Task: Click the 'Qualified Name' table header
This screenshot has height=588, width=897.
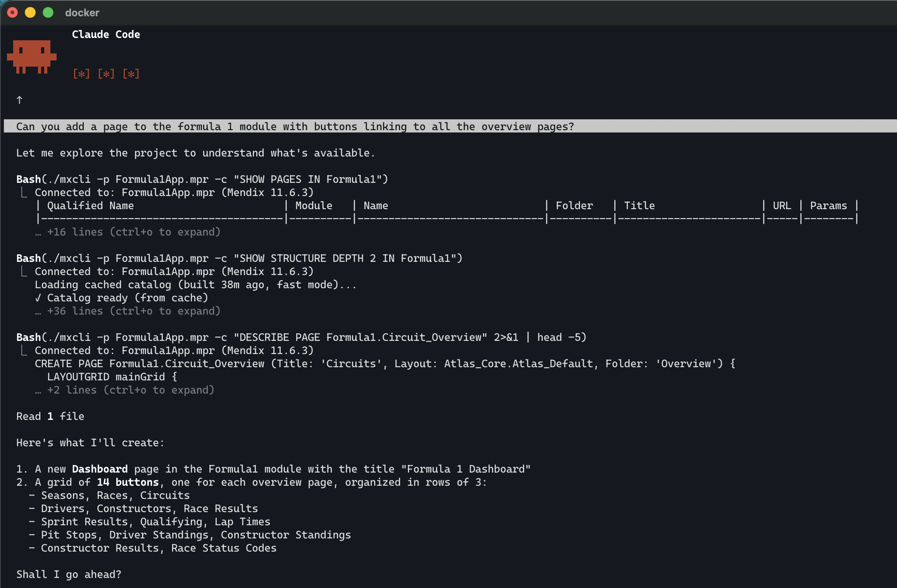Action: pos(91,206)
